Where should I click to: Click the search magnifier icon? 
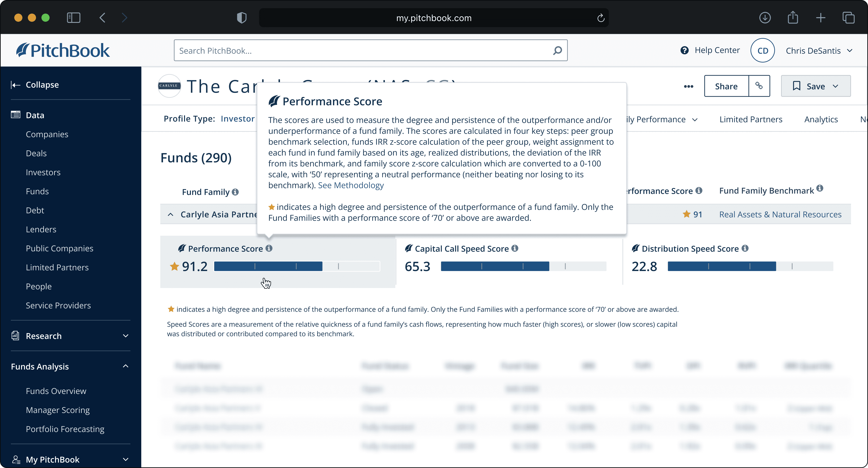pyautogui.click(x=557, y=50)
